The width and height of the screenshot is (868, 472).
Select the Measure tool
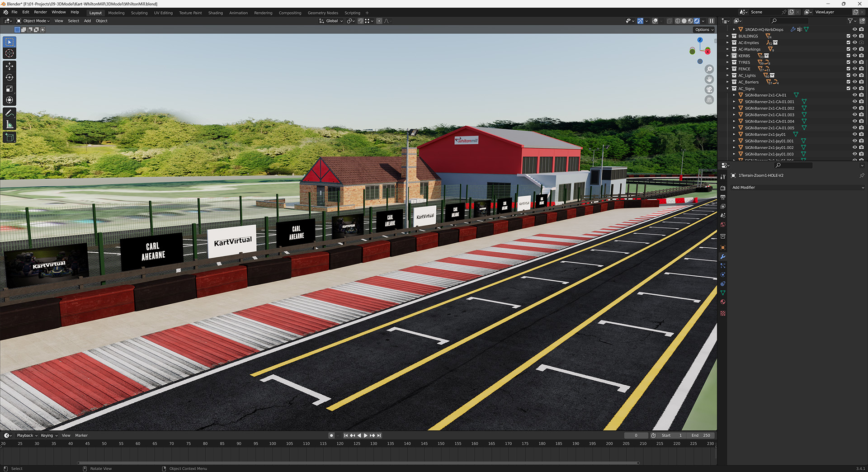(x=9, y=124)
